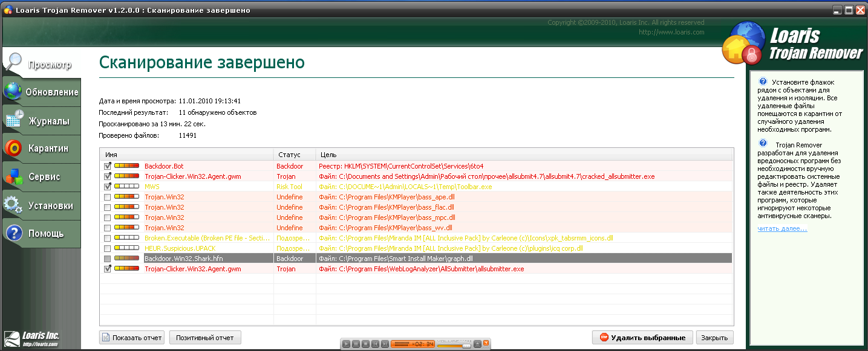Open the Сервис blocks tab
Image resolution: width=868 pixels, height=351 pixels.
[41, 177]
